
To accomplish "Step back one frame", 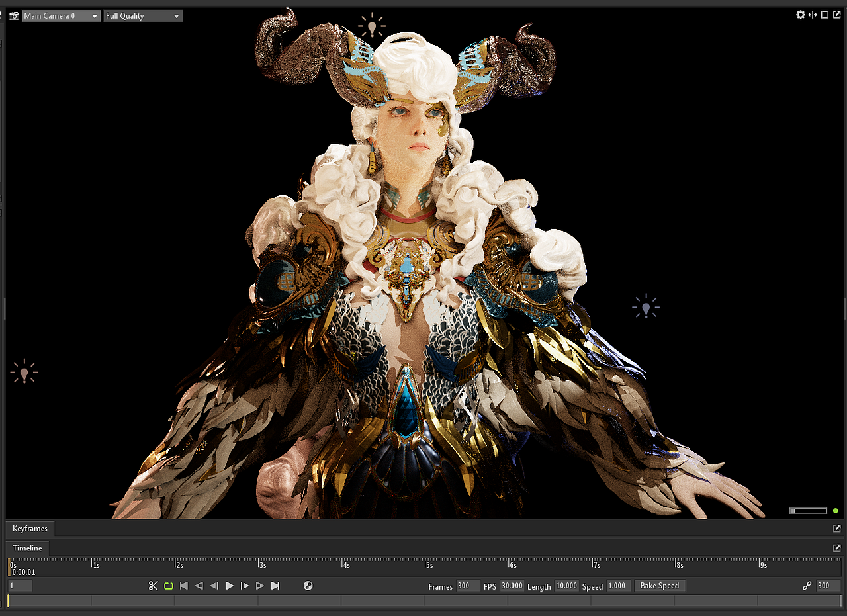I will pos(214,586).
